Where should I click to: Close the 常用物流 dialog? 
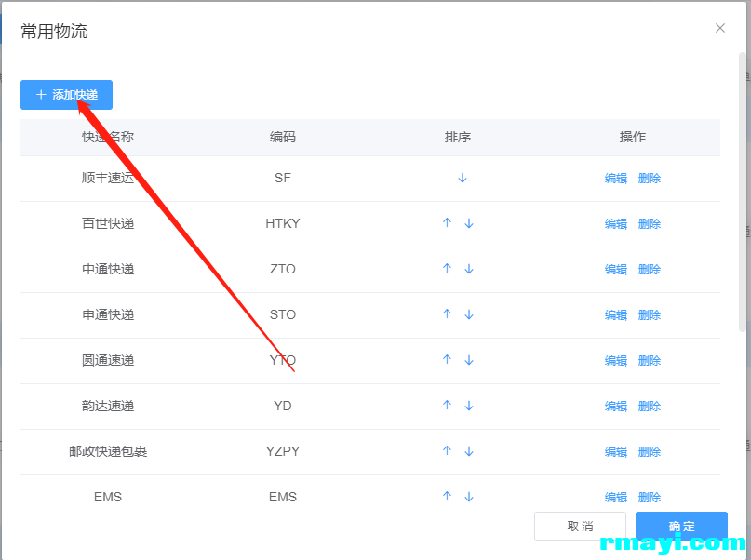[x=720, y=28]
